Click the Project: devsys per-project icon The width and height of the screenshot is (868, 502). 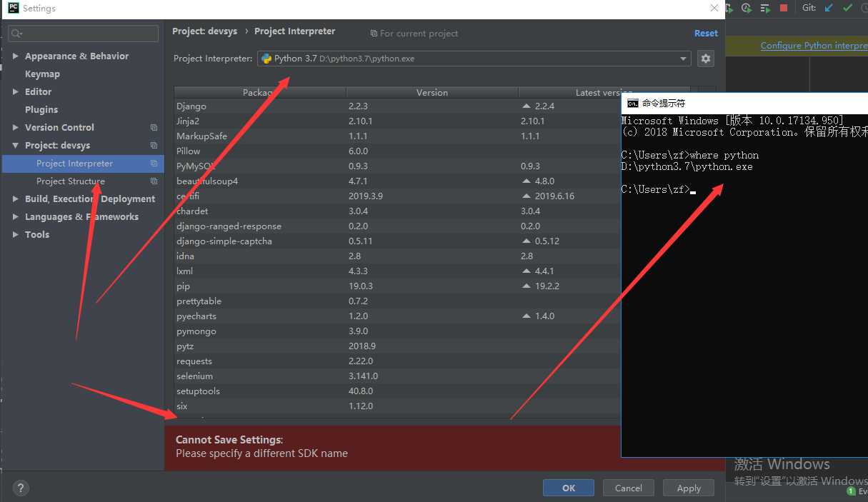154,146
